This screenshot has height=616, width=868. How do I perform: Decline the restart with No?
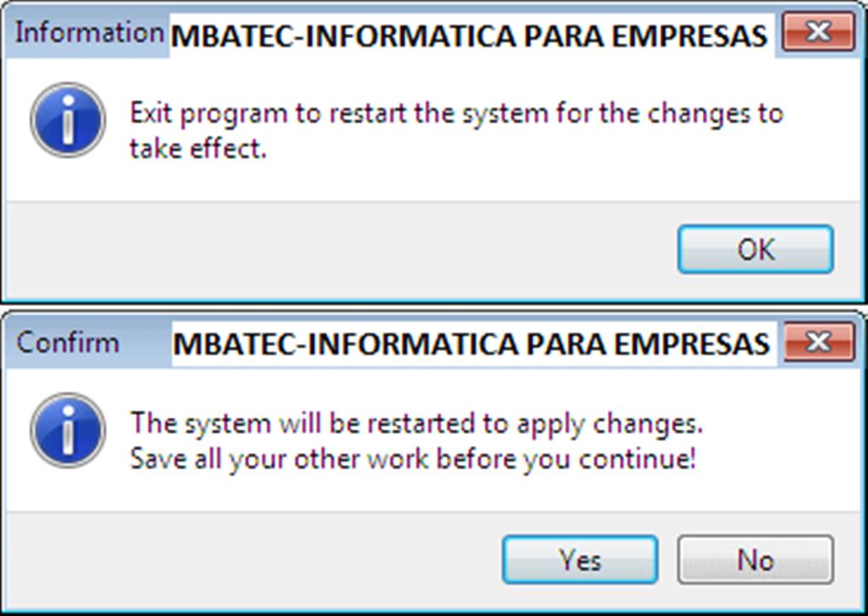coord(755,560)
